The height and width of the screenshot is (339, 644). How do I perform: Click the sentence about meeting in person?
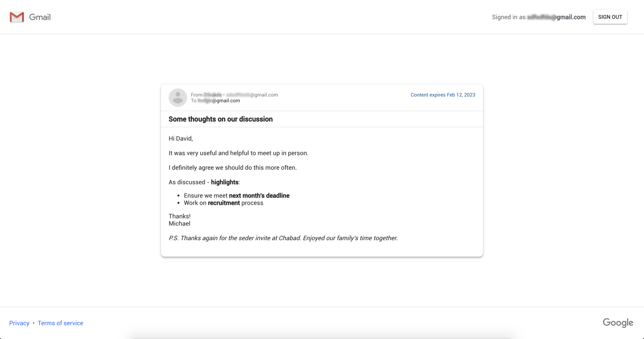pos(238,153)
